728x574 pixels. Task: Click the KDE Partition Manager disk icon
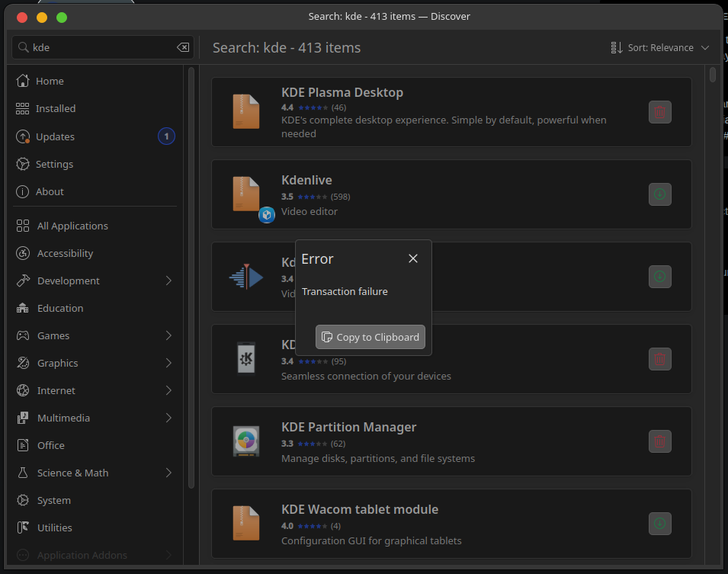[246, 441]
